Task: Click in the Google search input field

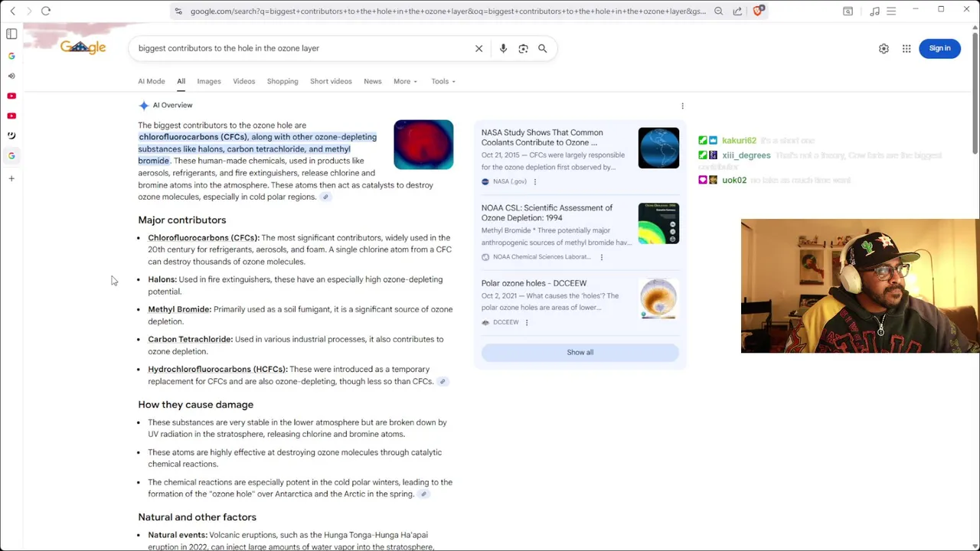Action: [302, 48]
